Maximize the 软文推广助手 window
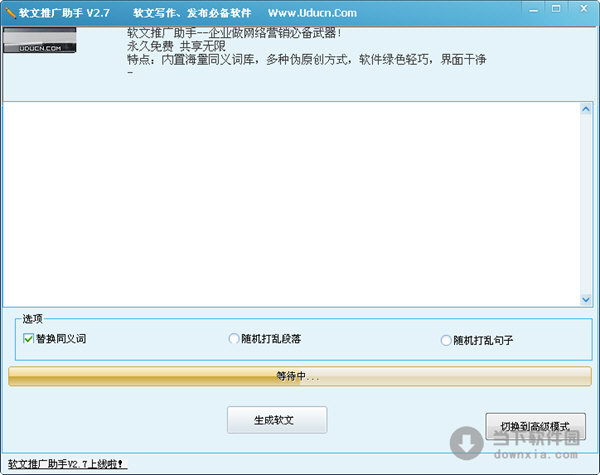The height and width of the screenshot is (475, 600). (x=556, y=9)
